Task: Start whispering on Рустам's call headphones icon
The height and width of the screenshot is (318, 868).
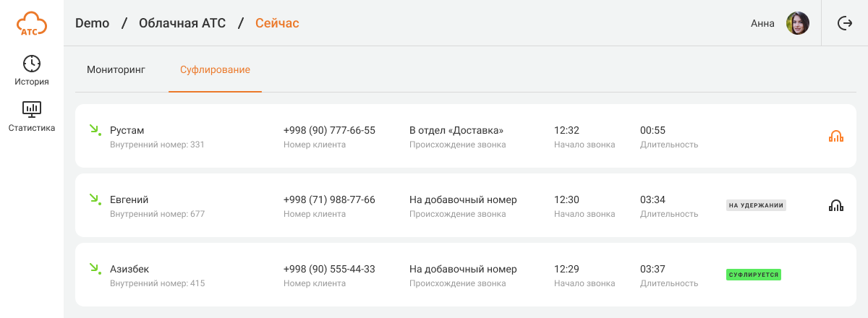Action: coord(836,136)
